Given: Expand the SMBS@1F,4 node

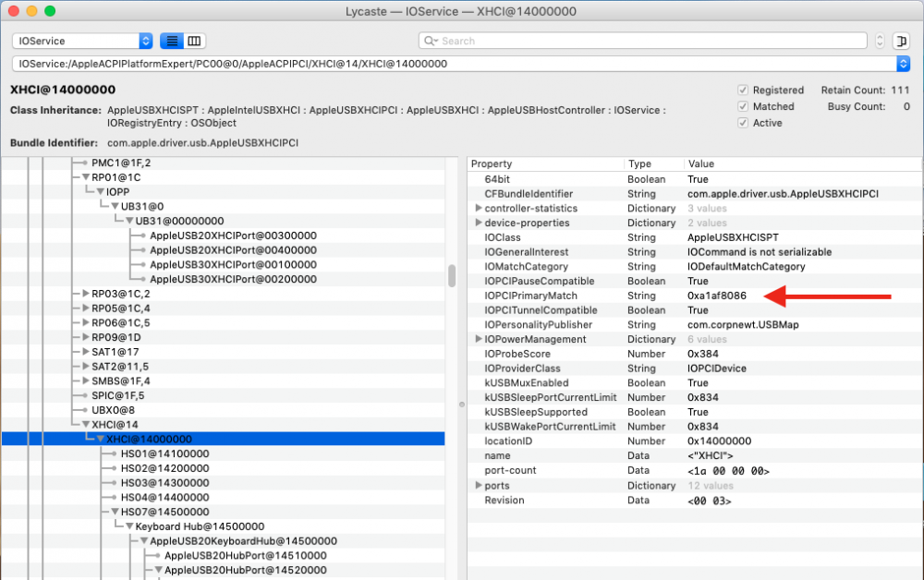Looking at the screenshot, I should [86, 381].
